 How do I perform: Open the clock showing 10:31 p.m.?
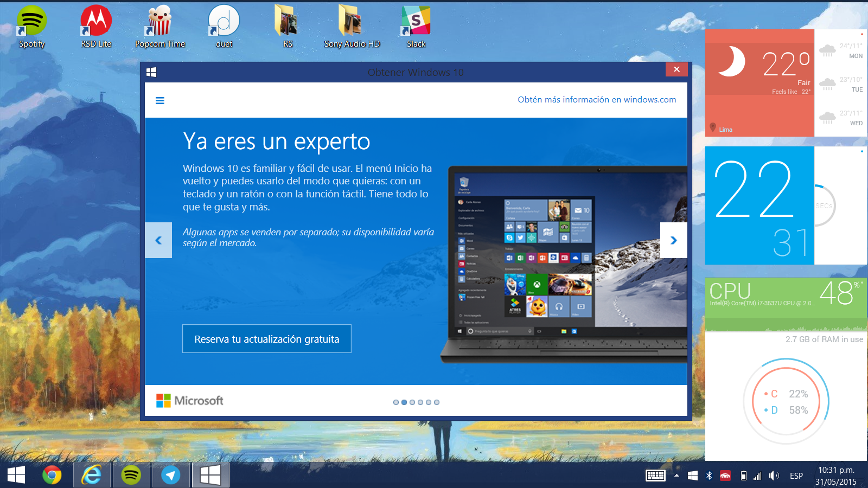pyautogui.click(x=836, y=476)
